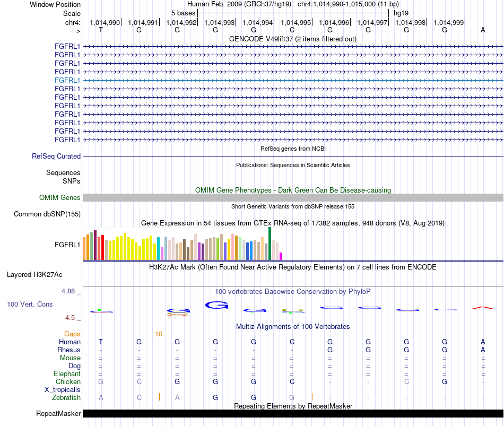The image size is (504, 426).
Task: Click the red A PhyloP conservation letter
Action: 482,308
